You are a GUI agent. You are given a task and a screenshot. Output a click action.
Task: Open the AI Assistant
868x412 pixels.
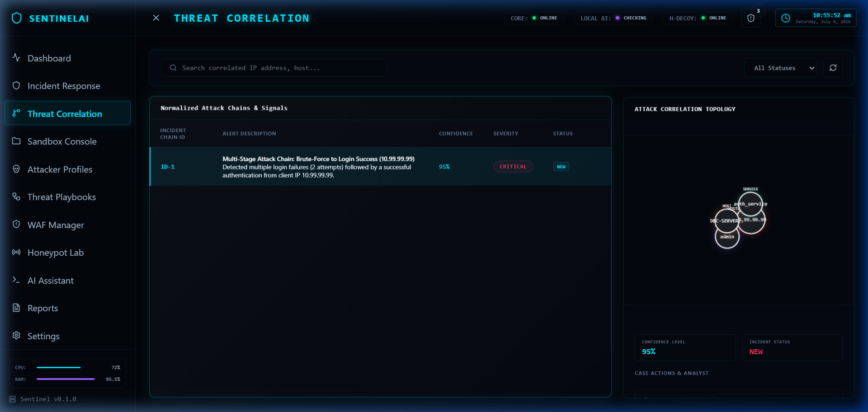click(x=68, y=281)
